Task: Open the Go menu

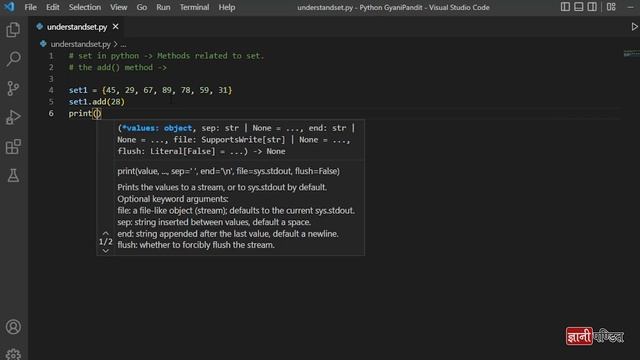Action: pos(142,7)
